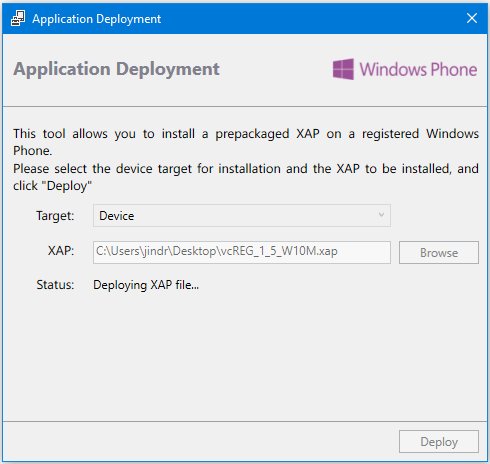Screen dimensions: 490x464
Task: Open the Target device dropdown
Action: 242,216
